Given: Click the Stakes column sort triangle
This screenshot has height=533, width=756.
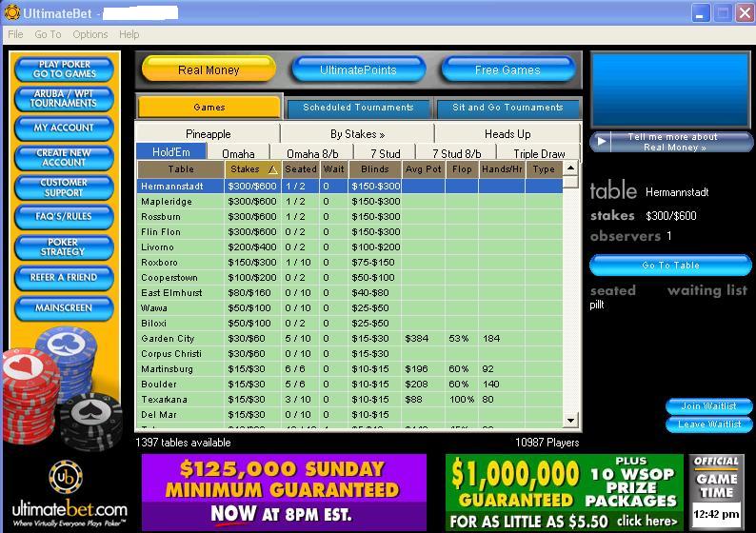Looking at the screenshot, I should point(272,169).
